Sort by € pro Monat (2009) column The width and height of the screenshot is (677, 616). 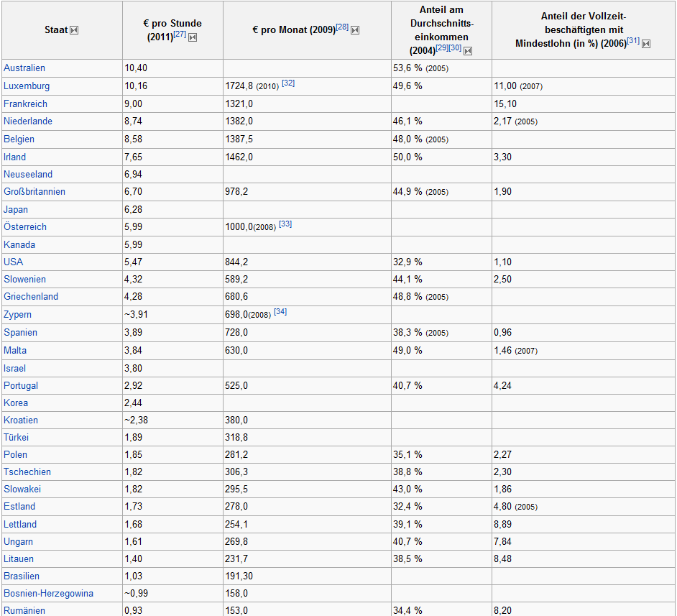coord(355,30)
